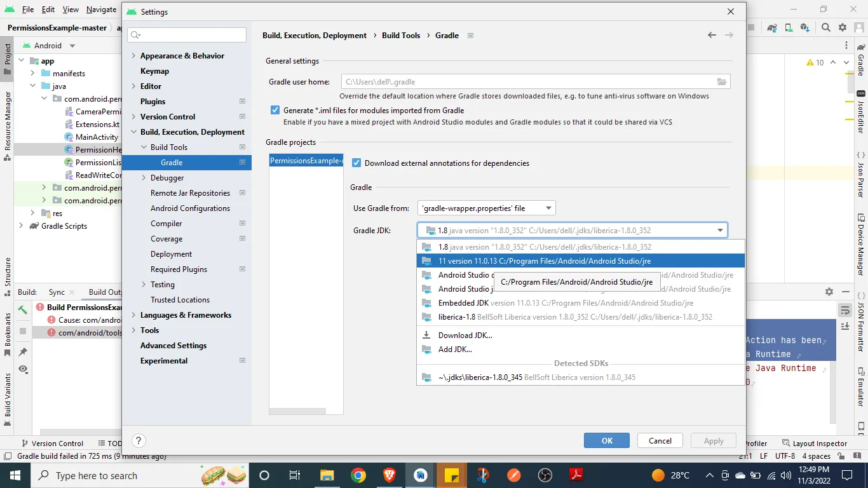868x488 pixels.
Task: Select PermissionsExample project in Gradle projects list
Action: pos(306,161)
